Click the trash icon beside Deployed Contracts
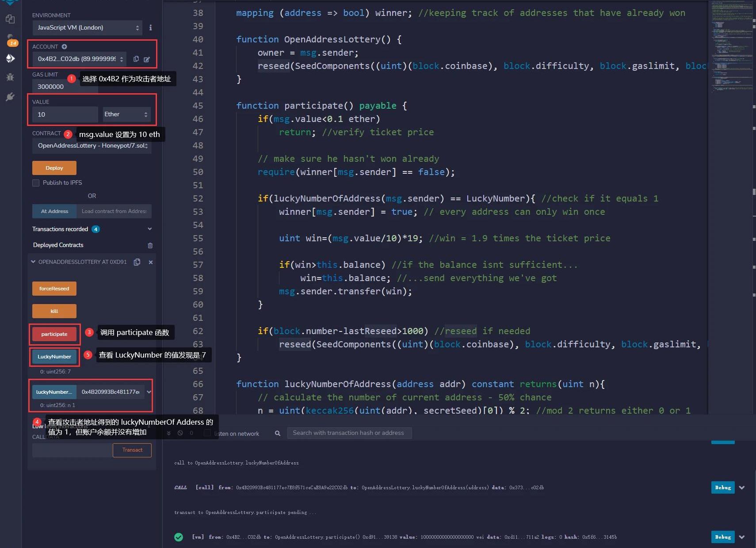Viewport: 756px width, 548px height. (x=150, y=245)
